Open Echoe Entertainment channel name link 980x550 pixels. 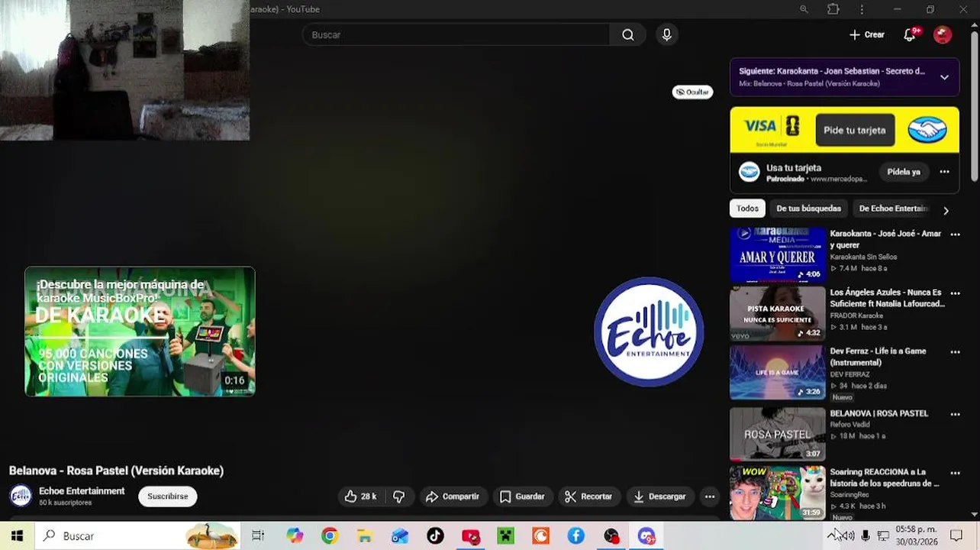[x=82, y=491]
